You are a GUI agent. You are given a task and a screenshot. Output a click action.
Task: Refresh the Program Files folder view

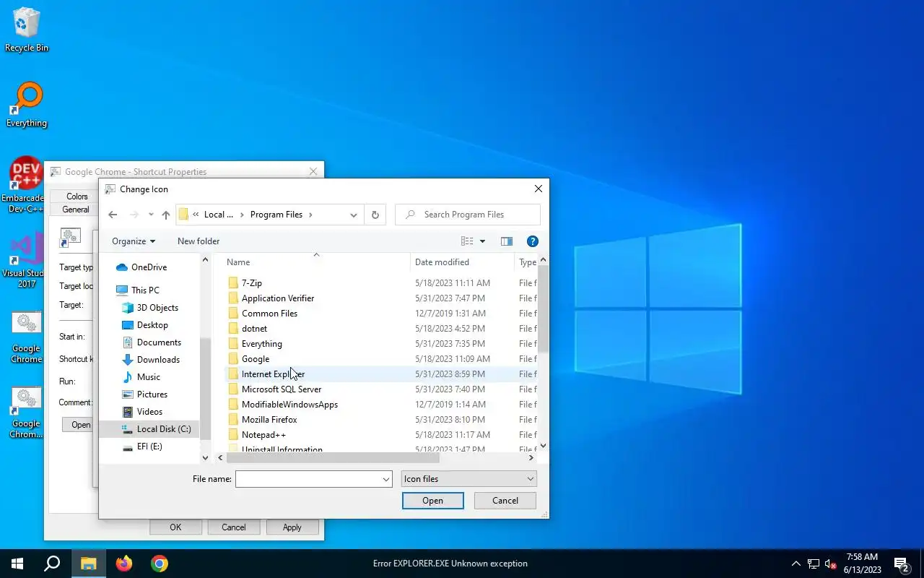(x=375, y=215)
